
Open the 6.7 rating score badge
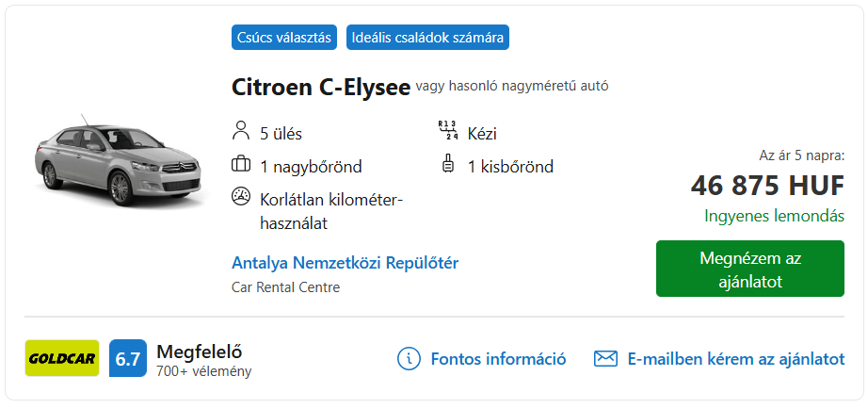point(128,358)
